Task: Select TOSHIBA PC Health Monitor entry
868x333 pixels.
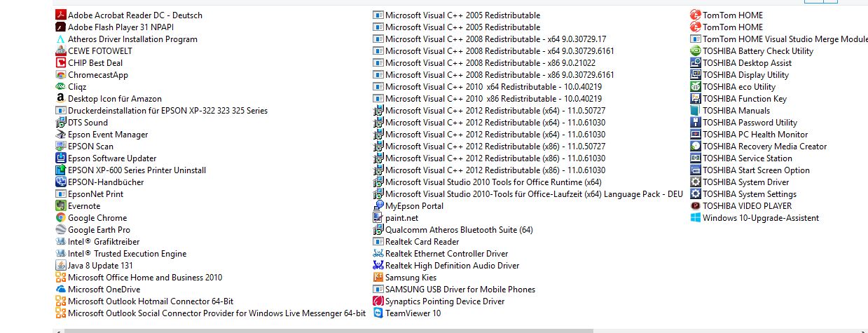Action: 750,134
